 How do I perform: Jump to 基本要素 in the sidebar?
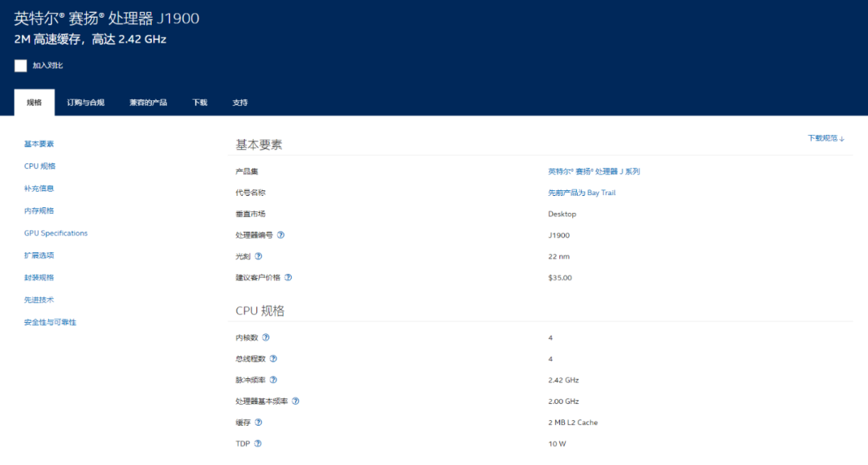(39, 144)
